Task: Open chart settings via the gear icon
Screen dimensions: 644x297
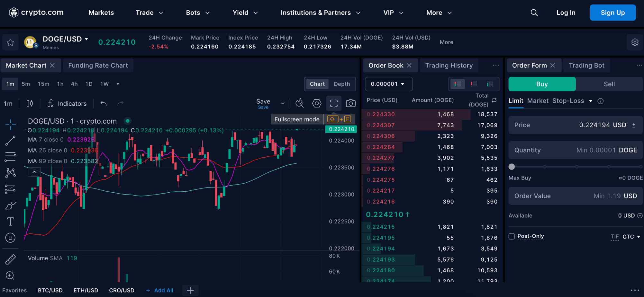Action: [x=317, y=103]
